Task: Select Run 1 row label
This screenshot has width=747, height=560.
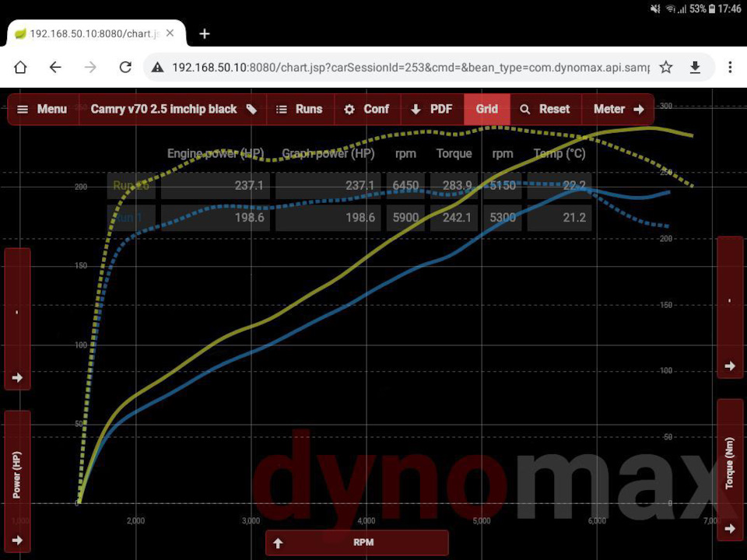Action: (x=131, y=218)
